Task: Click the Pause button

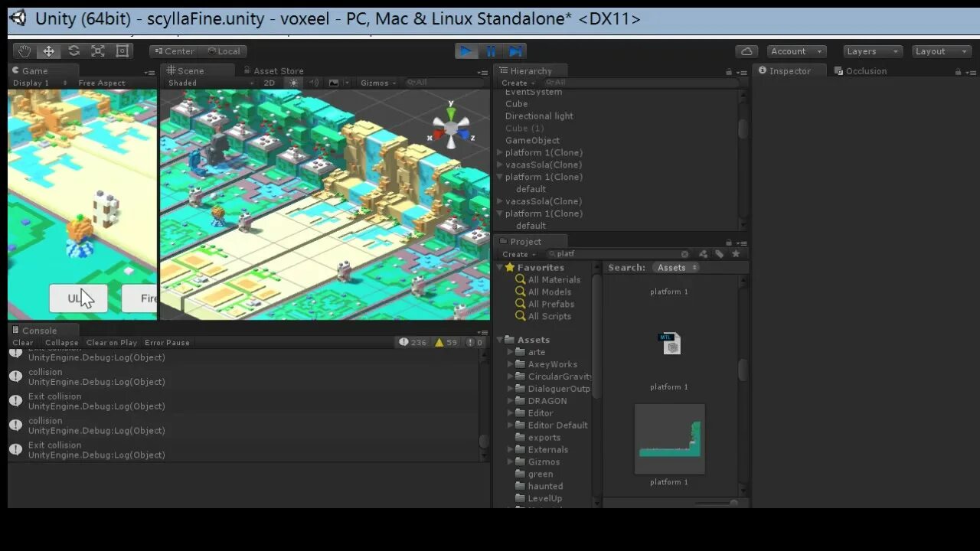Action: coord(491,51)
